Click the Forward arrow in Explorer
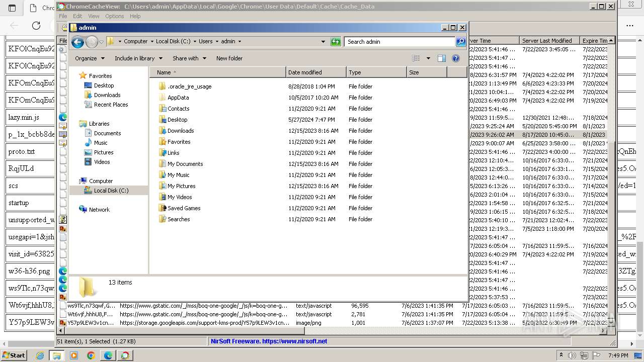Image resolution: width=644 pixels, height=362 pixels. click(x=92, y=42)
